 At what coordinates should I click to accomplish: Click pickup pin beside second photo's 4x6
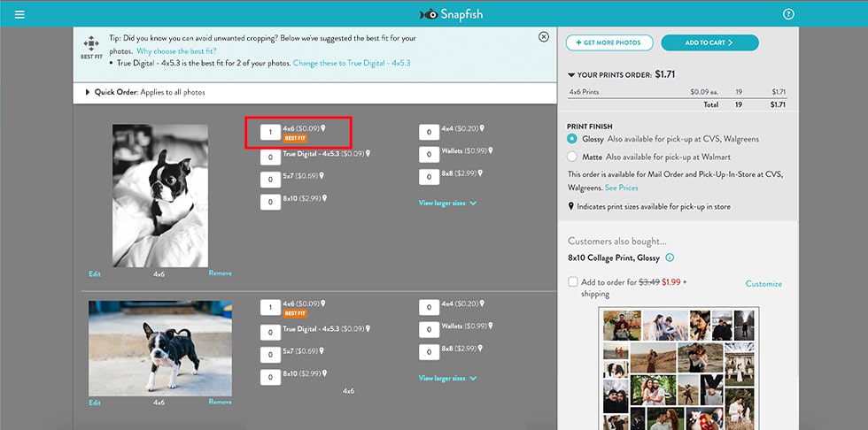[x=323, y=303]
